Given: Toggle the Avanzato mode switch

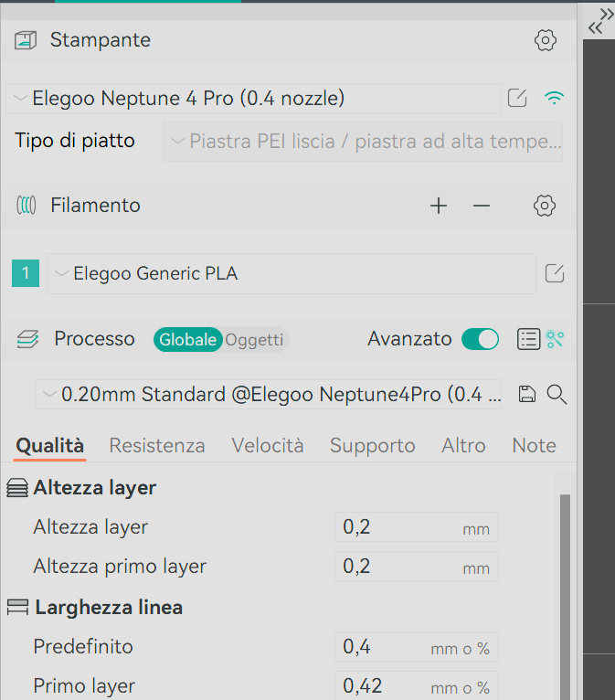Looking at the screenshot, I should [x=480, y=340].
